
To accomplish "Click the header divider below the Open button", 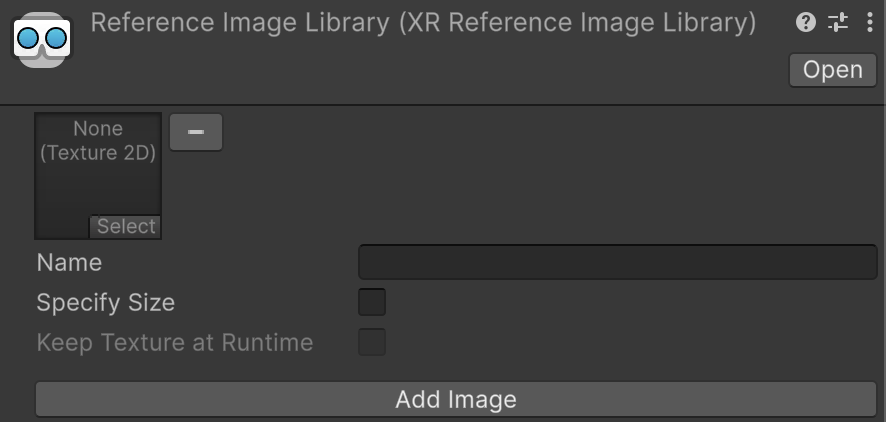I will tap(443, 104).
